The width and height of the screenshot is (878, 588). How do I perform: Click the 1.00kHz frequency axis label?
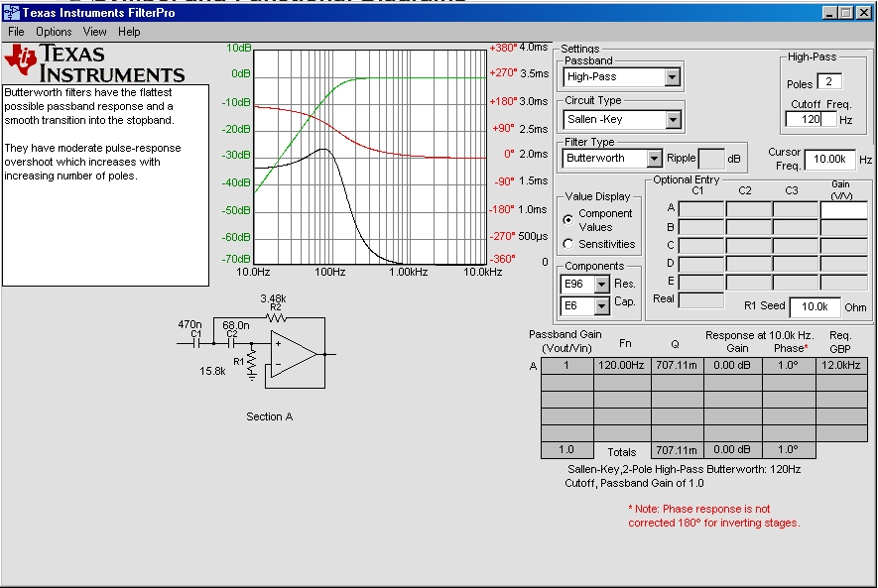click(x=408, y=272)
